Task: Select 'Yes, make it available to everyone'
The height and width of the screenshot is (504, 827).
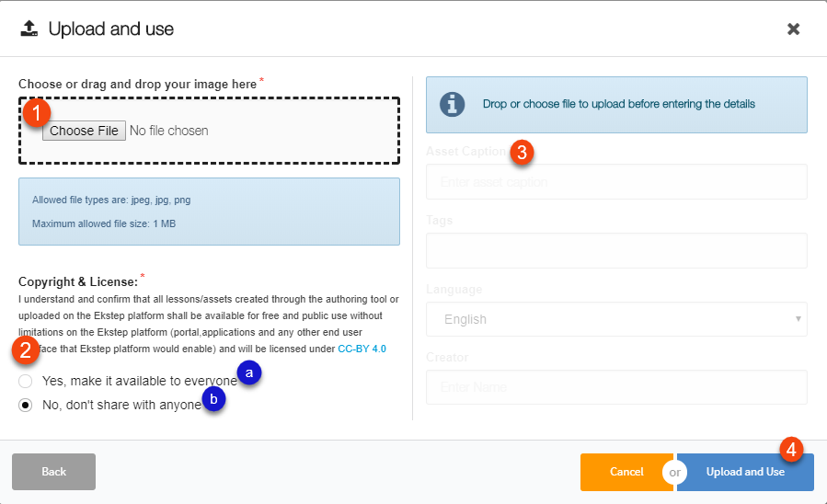Action: (26, 381)
